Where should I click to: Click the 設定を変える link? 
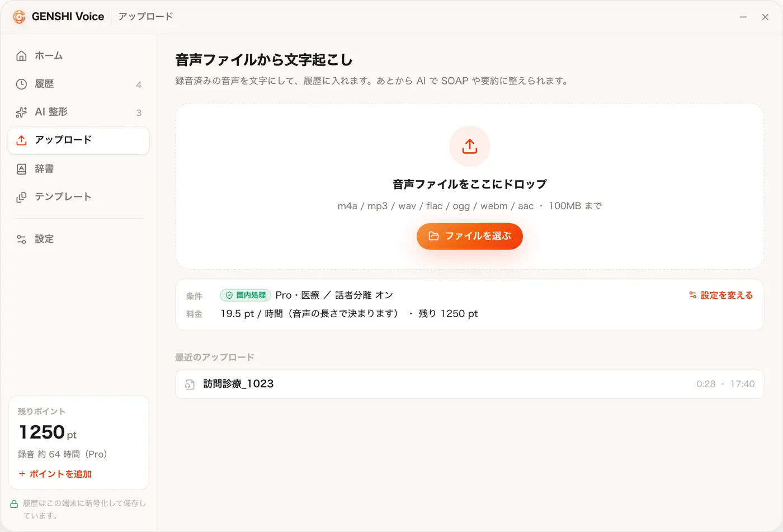(721, 295)
